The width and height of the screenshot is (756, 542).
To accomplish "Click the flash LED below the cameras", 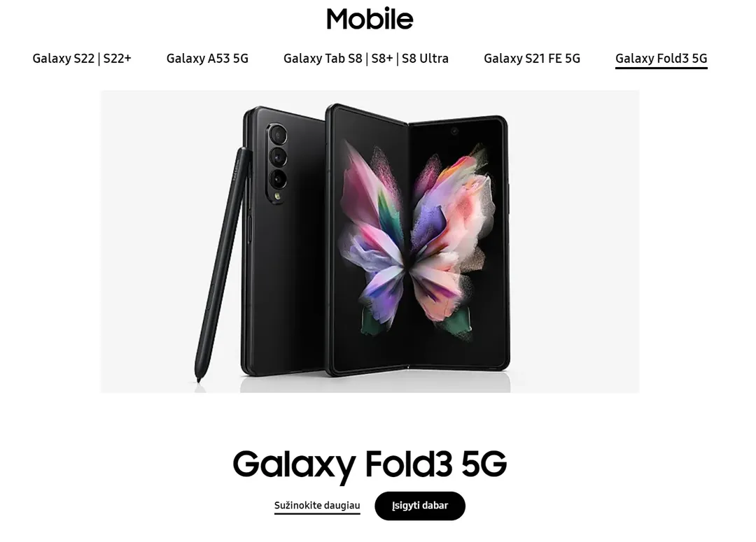I will click(277, 196).
